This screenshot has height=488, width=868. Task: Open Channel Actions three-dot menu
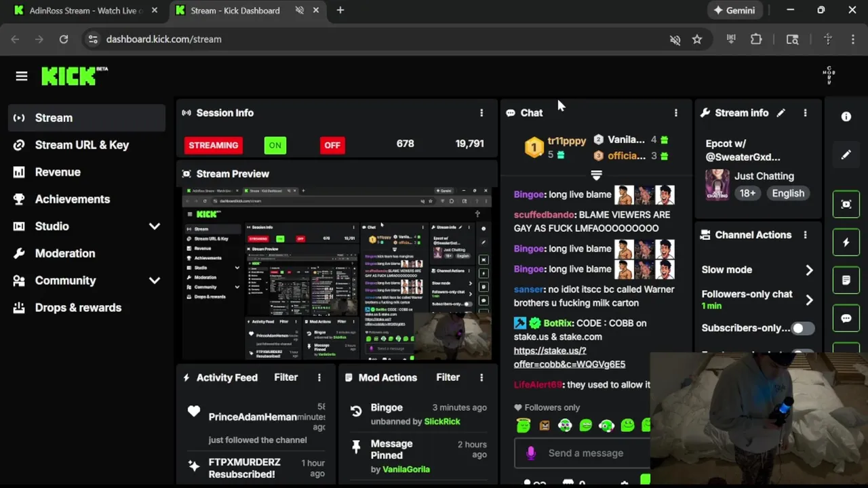coord(805,235)
